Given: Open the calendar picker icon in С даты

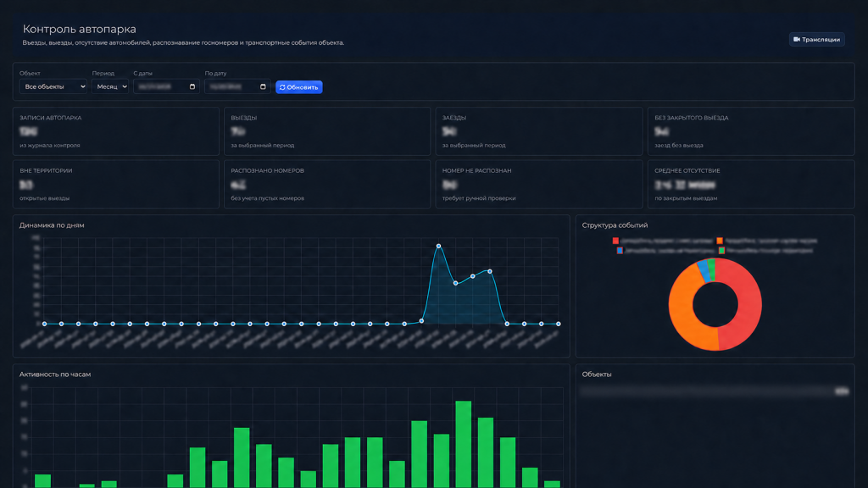Looking at the screenshot, I should tap(192, 86).
